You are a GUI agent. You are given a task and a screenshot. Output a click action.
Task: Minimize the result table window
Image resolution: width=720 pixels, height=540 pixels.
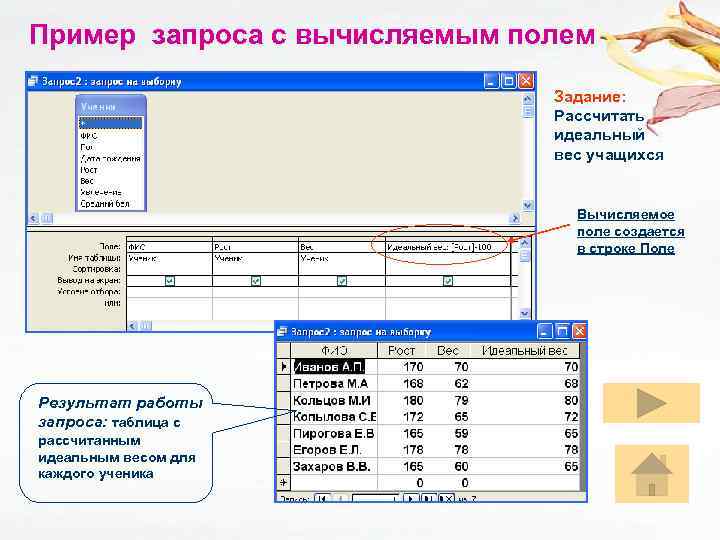[x=544, y=331]
